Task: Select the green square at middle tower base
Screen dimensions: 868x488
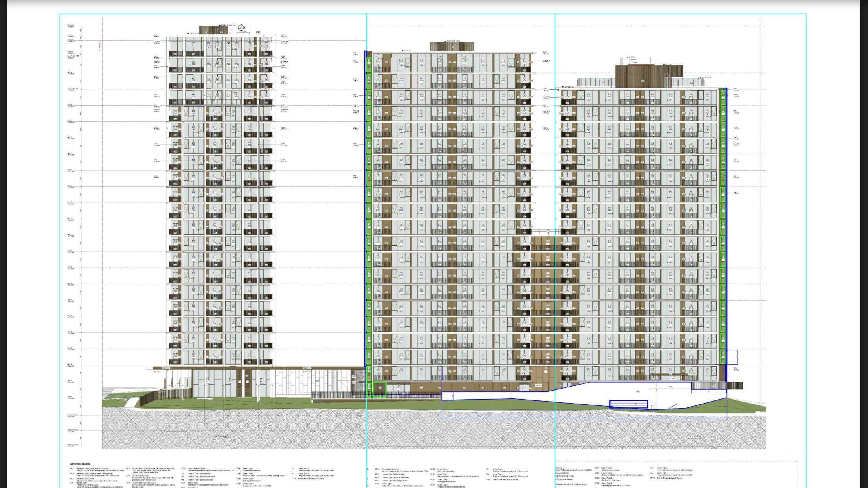Action: [x=379, y=390]
